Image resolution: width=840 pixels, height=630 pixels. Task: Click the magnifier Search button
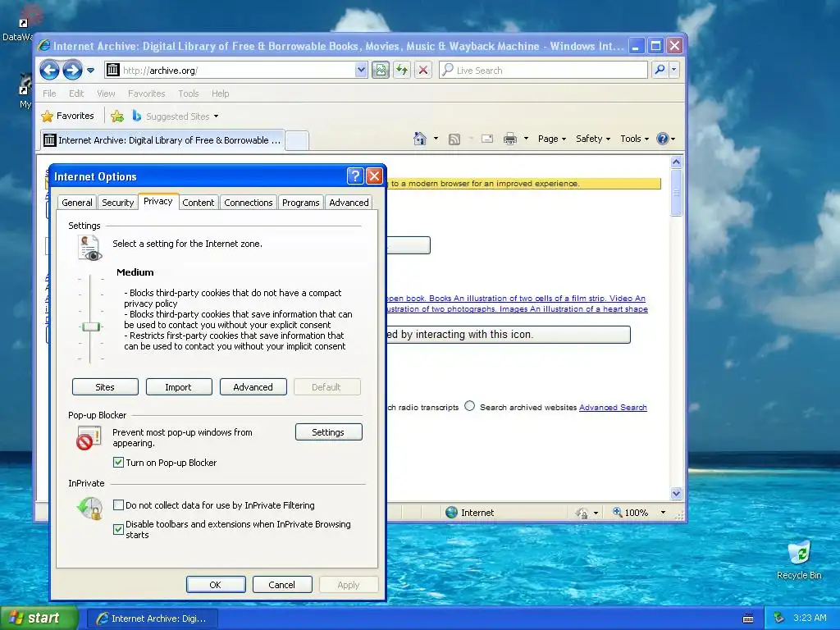pos(660,71)
